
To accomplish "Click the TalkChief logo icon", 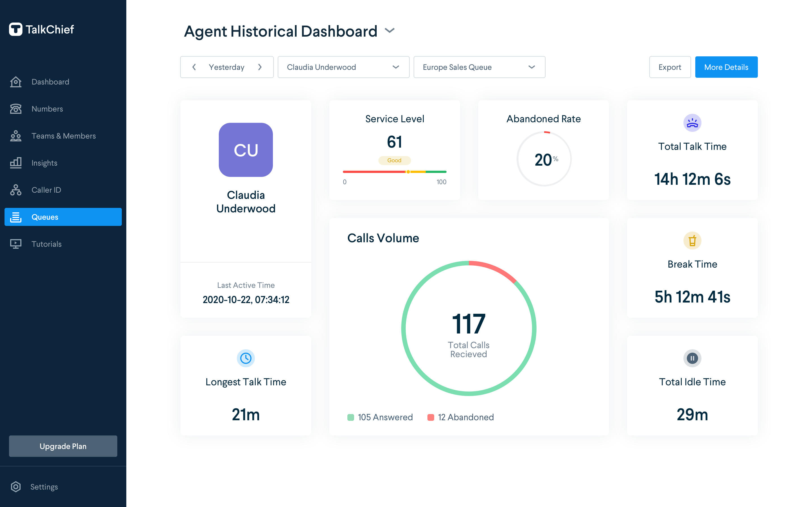I will pos(16,30).
